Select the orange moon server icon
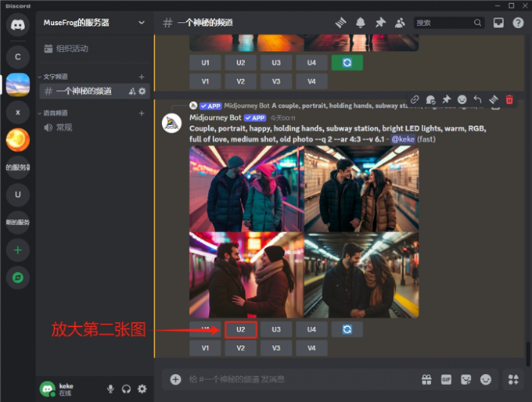532x402 pixels. (18, 140)
